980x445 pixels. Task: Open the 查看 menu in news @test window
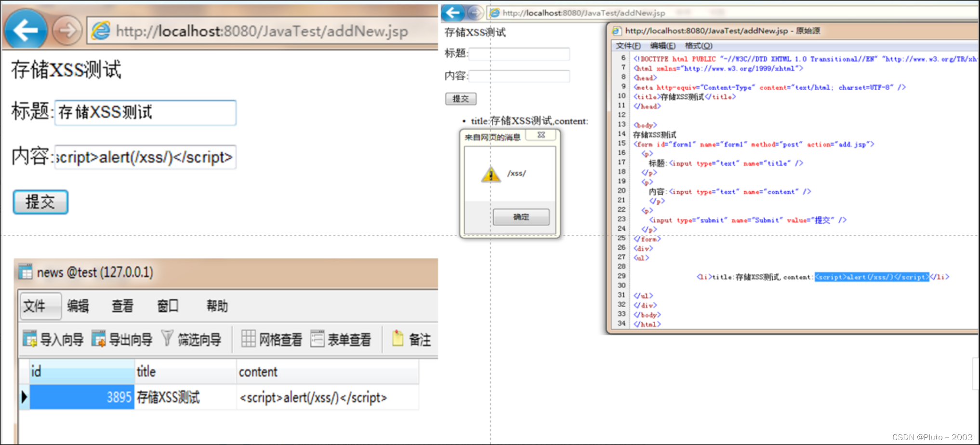pyautogui.click(x=122, y=306)
